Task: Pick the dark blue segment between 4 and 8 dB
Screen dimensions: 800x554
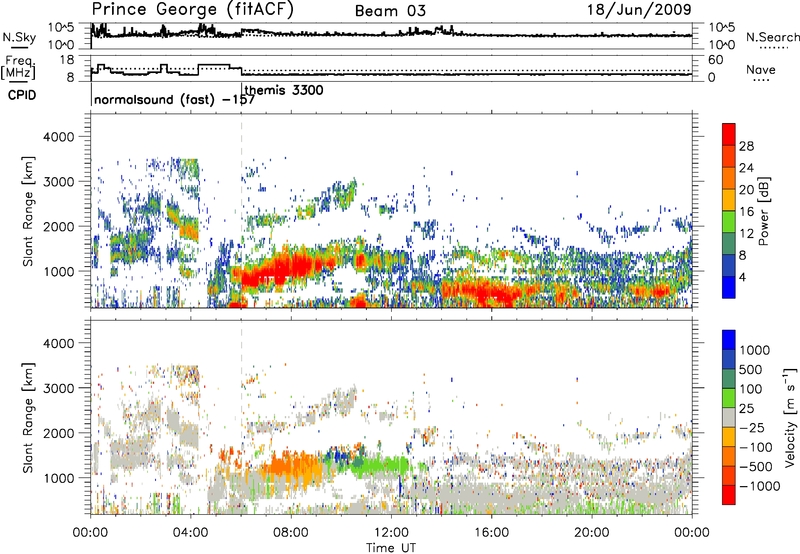Action: pyautogui.click(x=729, y=265)
